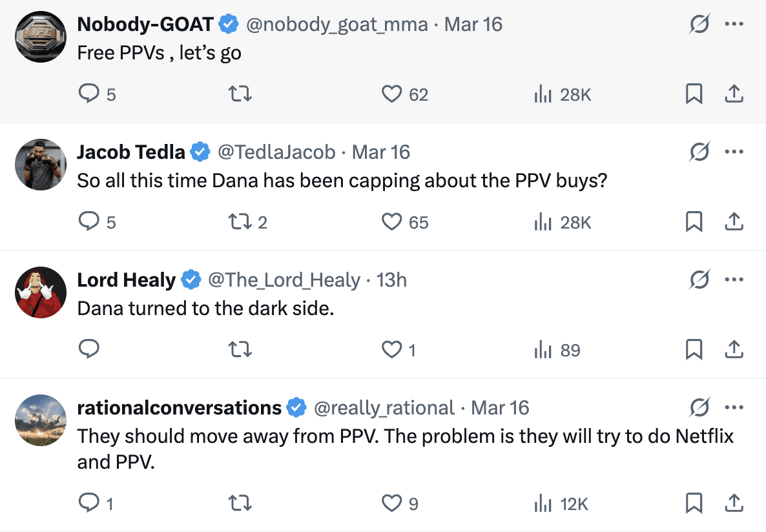Reply to Nobody-GOAT's Free PPVs tweet

coord(97,94)
